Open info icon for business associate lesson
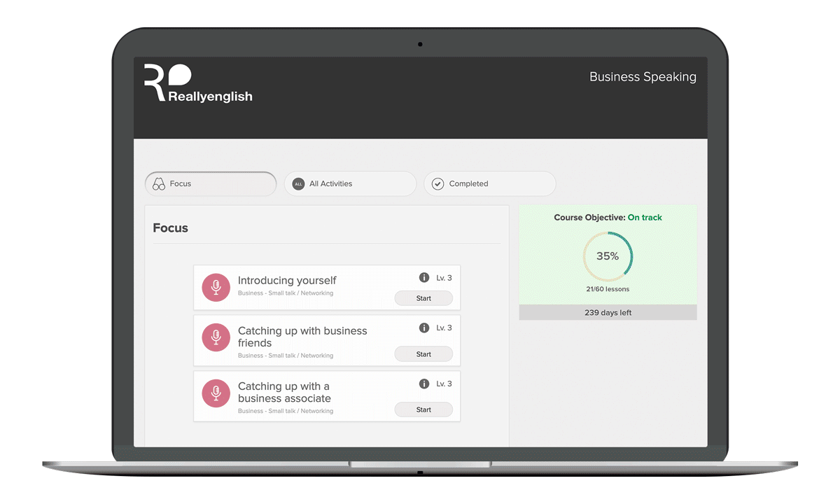Screen dimensions: 840x504 [x=423, y=384]
